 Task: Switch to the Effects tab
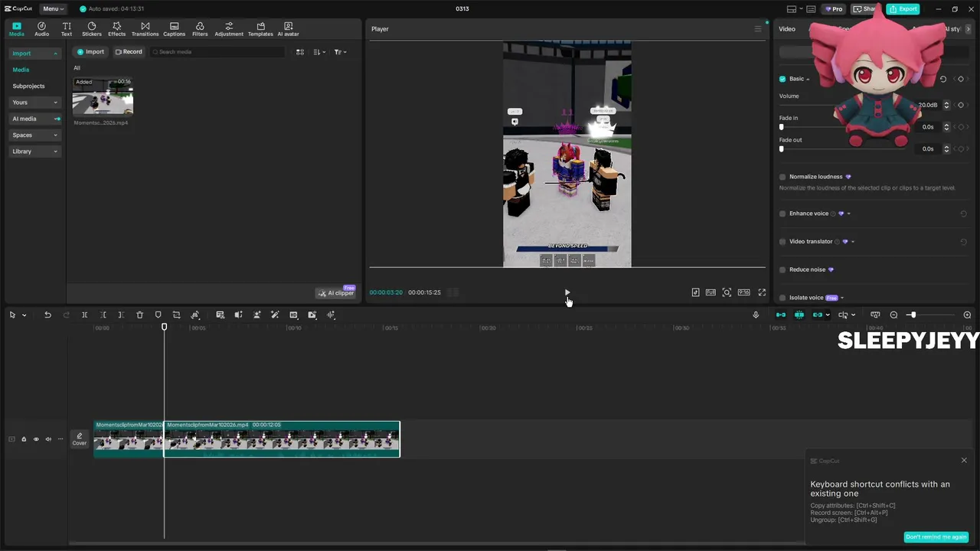[x=116, y=29]
